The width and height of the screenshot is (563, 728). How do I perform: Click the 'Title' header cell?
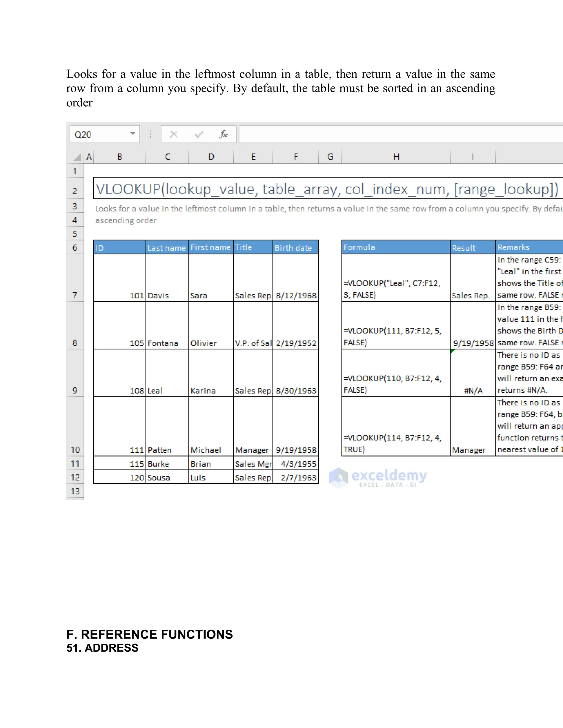coord(253,247)
